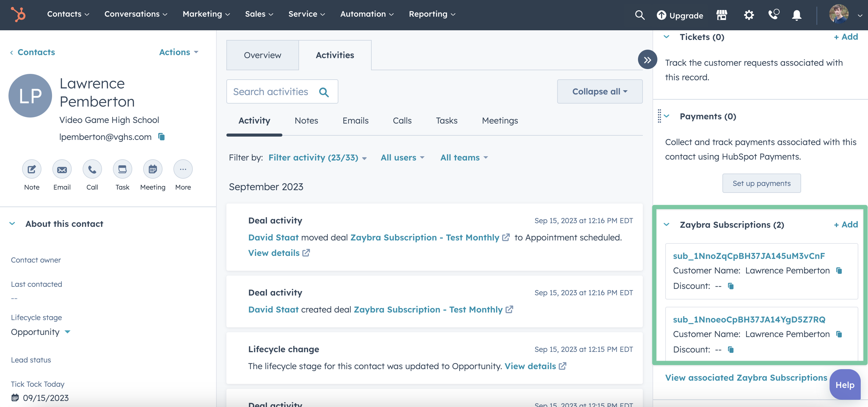Collapse the right sidebar with double-arrow button

[x=647, y=60]
